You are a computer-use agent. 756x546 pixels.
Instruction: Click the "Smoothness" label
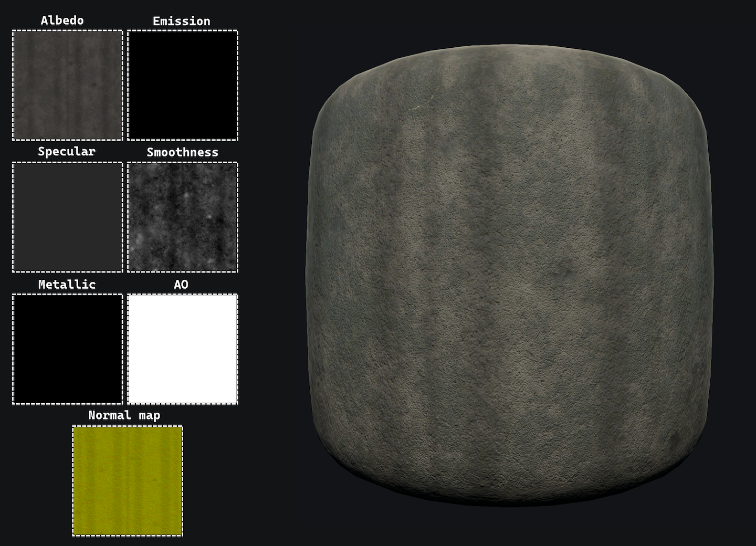[182, 152]
